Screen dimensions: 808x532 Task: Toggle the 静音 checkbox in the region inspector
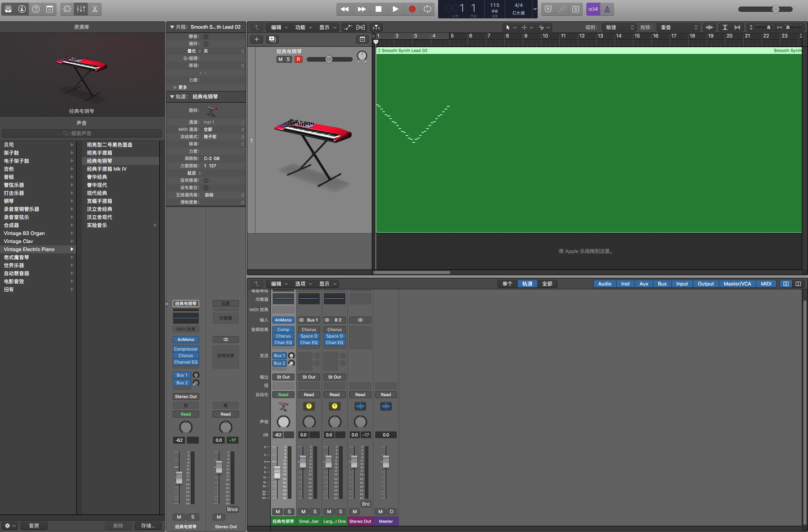(206, 36)
